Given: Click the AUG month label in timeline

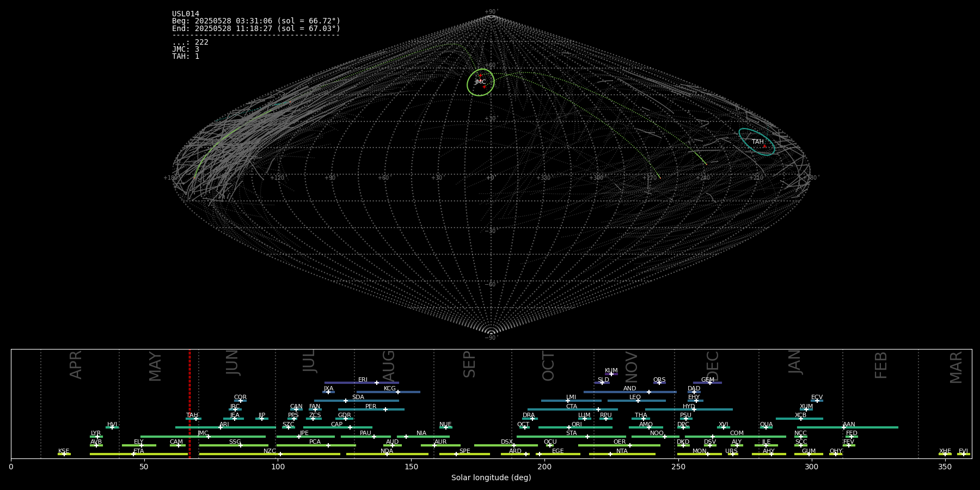Looking at the screenshot, I should click(389, 366).
